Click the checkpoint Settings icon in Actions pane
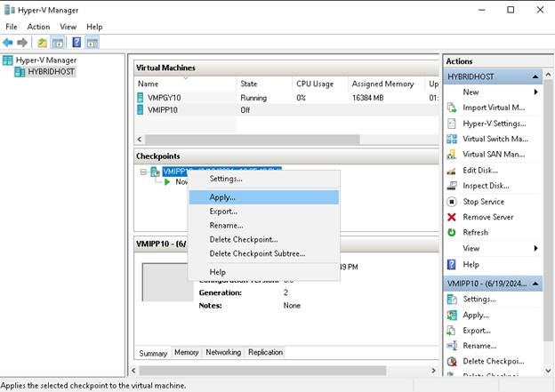Screen dimensions: 555x392 [452, 300]
